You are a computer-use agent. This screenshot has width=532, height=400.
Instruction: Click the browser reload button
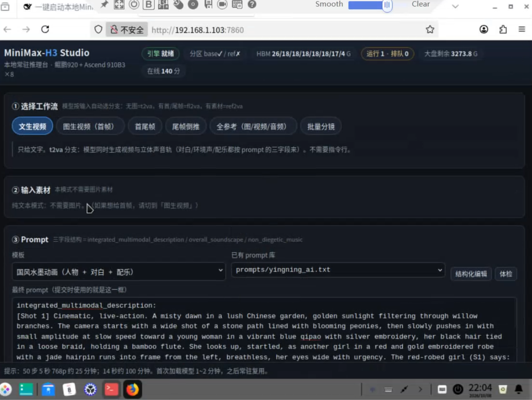45,29
